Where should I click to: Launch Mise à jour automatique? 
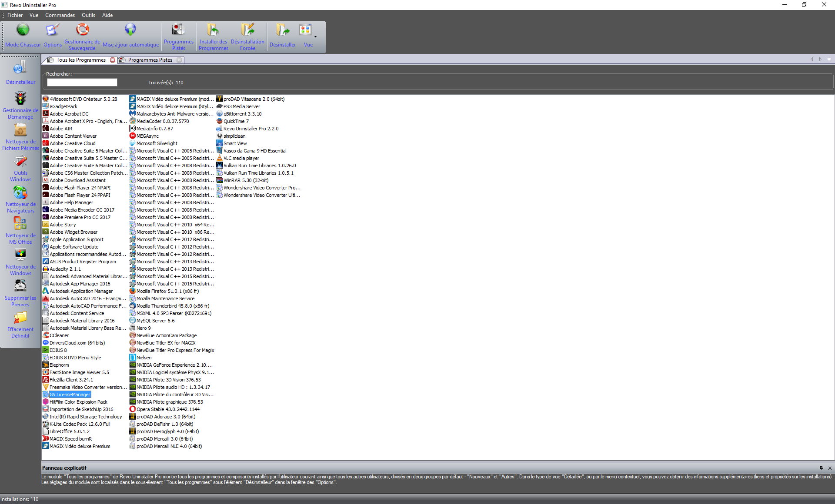(130, 36)
